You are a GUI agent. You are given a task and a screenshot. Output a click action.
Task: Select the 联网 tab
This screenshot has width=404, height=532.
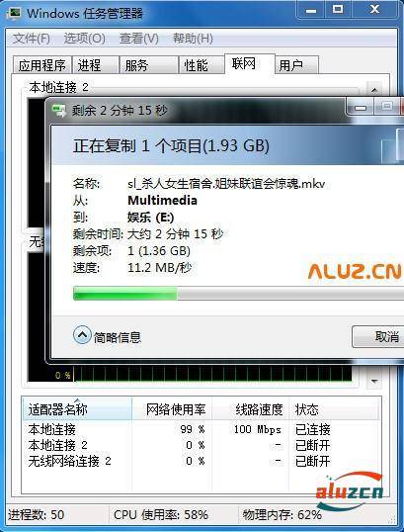[x=249, y=63]
